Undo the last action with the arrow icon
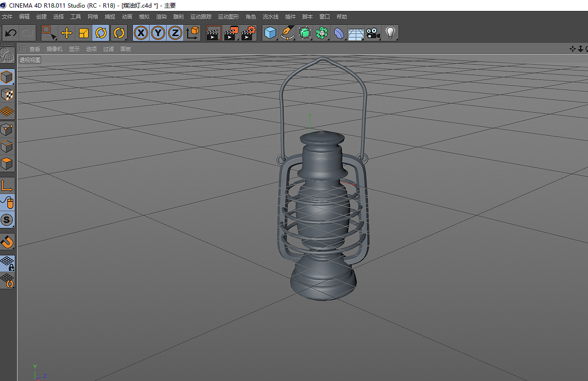The width and height of the screenshot is (588, 381). pyautogui.click(x=11, y=33)
